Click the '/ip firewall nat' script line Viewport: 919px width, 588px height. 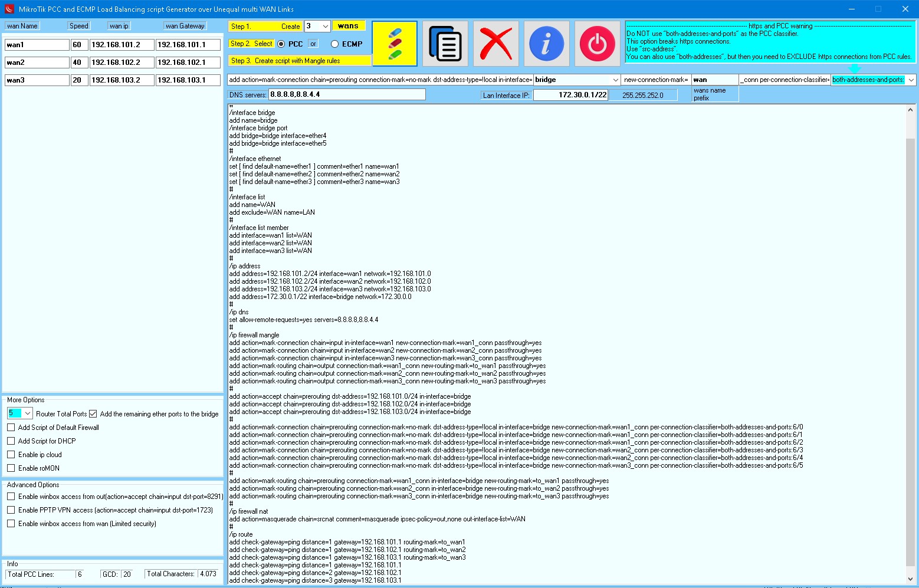pos(248,511)
